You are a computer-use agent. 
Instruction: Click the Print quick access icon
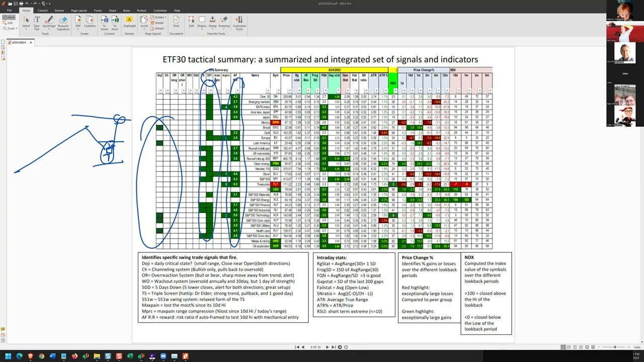pyautogui.click(x=21, y=3)
